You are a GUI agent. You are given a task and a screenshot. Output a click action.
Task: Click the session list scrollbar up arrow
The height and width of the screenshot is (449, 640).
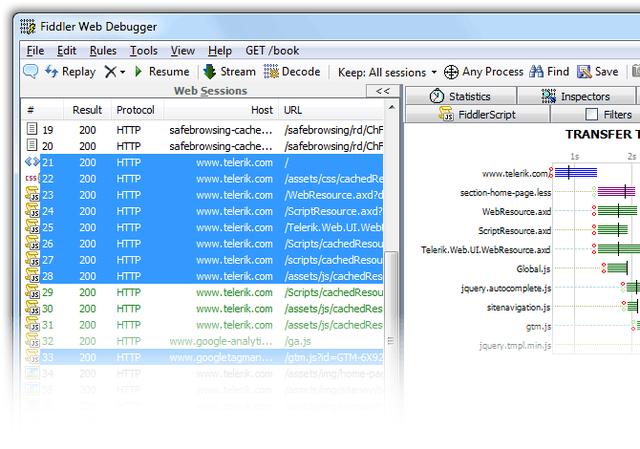(391, 107)
